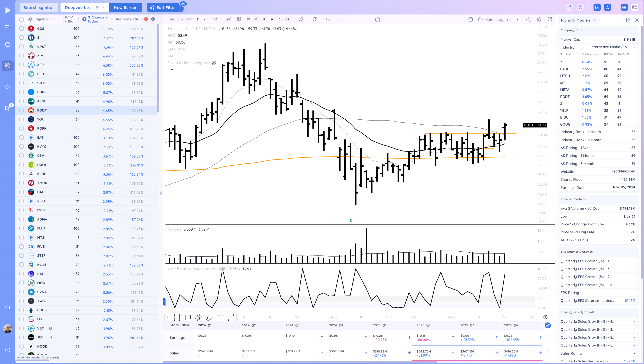The height and width of the screenshot is (364, 644).
Task: Toggle visibility of DV Market Navigator indicator
Action: point(214,63)
